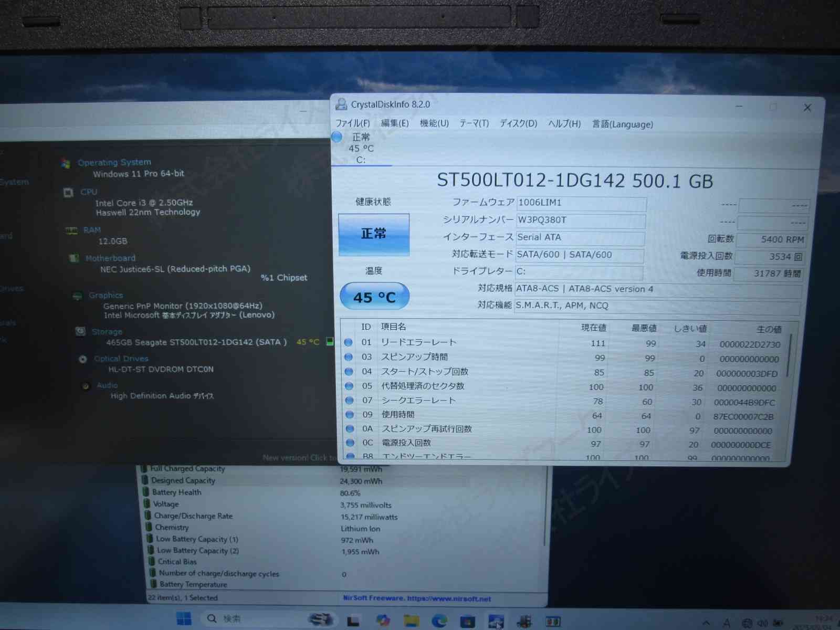840x630 pixels.
Task: Open the NirSoft website link in status bar
Action: coord(417,598)
